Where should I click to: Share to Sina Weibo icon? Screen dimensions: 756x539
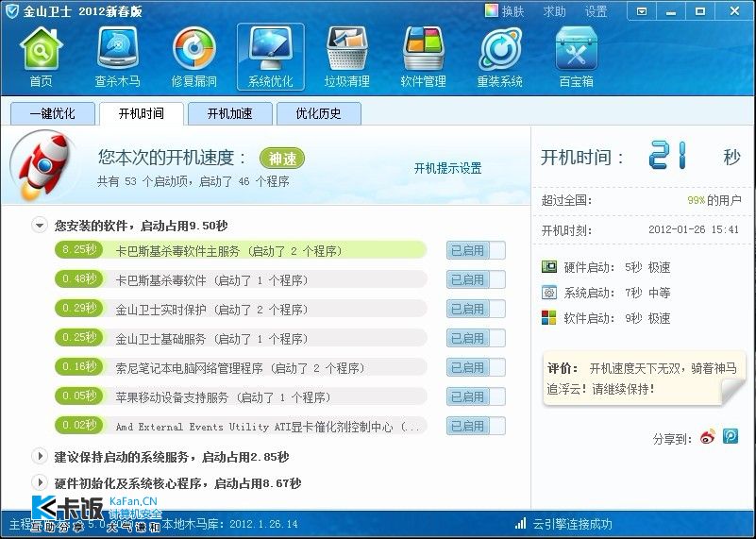[x=708, y=437]
